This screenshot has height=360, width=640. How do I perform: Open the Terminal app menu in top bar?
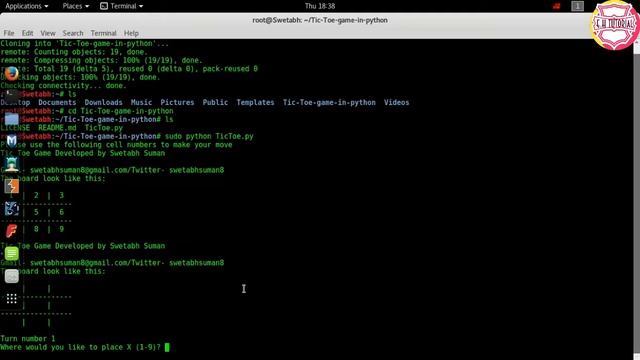[122, 6]
